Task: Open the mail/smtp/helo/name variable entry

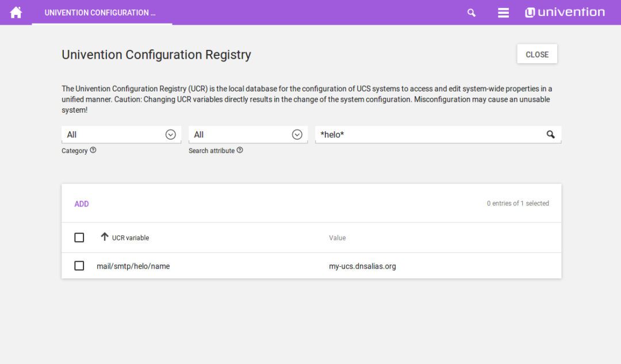Action: (133, 266)
